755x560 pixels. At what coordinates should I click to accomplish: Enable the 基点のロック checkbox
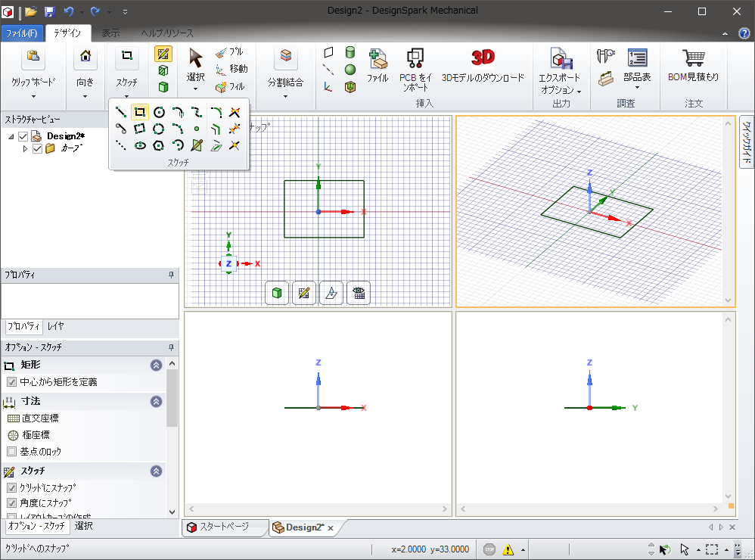tap(12, 452)
